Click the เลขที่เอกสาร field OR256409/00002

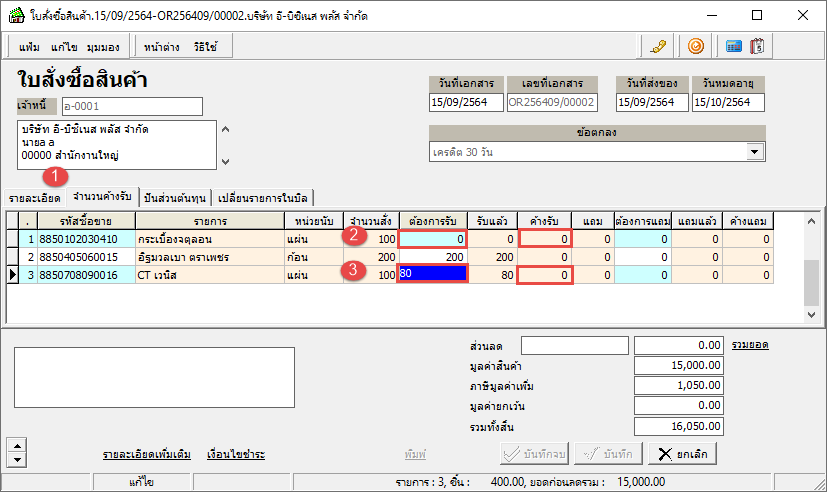point(552,102)
